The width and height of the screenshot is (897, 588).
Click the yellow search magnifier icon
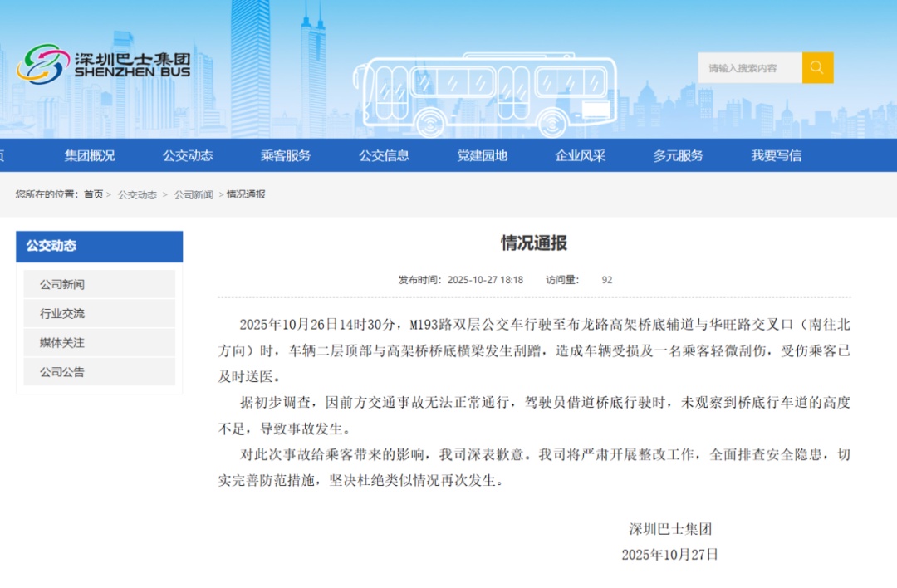tap(817, 67)
